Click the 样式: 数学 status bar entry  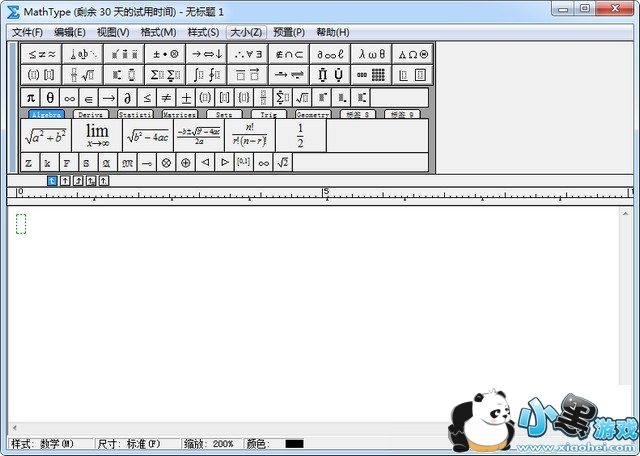click(x=51, y=444)
